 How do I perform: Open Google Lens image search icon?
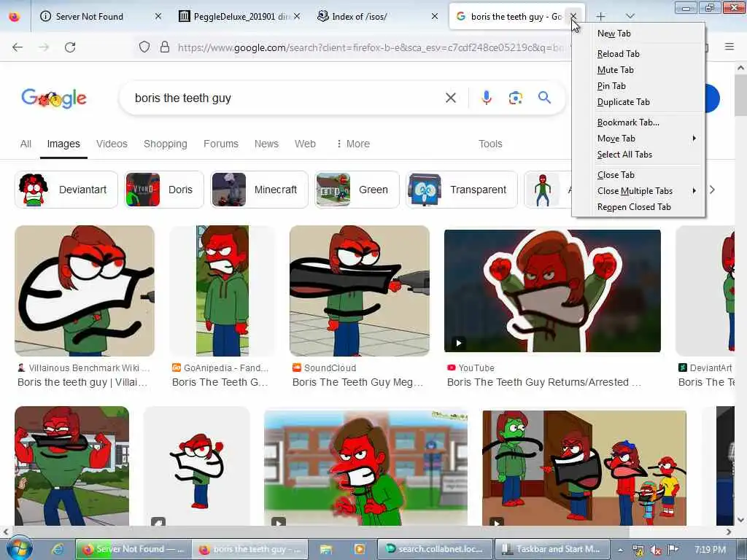click(x=516, y=98)
